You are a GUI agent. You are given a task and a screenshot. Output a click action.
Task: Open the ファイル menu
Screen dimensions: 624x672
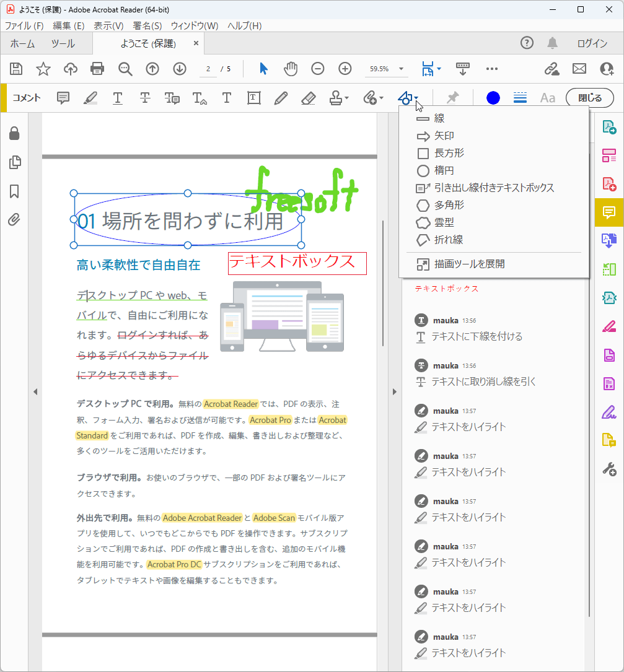[x=24, y=26]
